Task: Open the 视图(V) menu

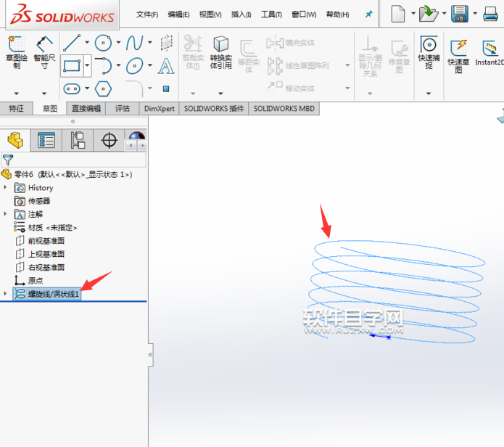Action: 210,15
